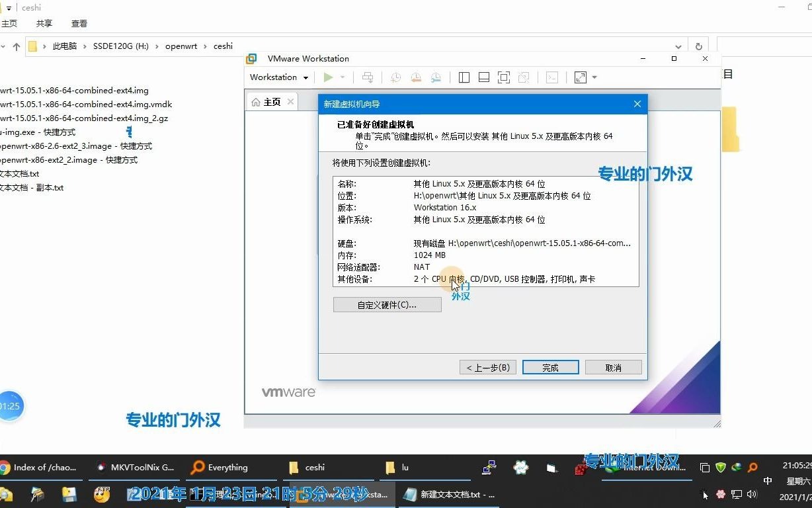Click the VMware power on play icon
The image size is (812, 508).
328,77
